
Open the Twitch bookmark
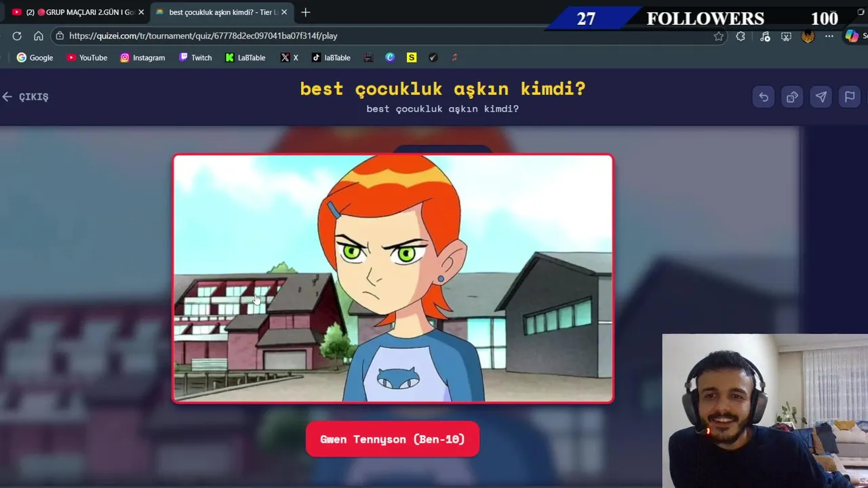click(195, 58)
